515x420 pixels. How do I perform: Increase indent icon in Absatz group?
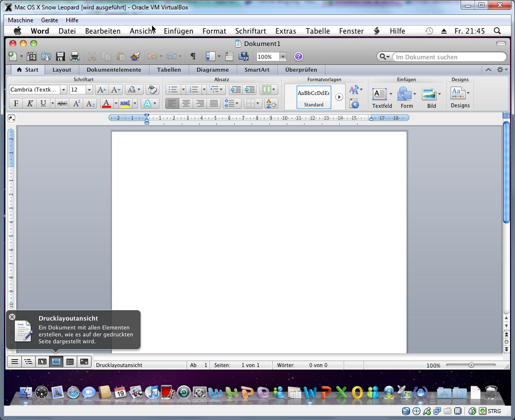250,89
